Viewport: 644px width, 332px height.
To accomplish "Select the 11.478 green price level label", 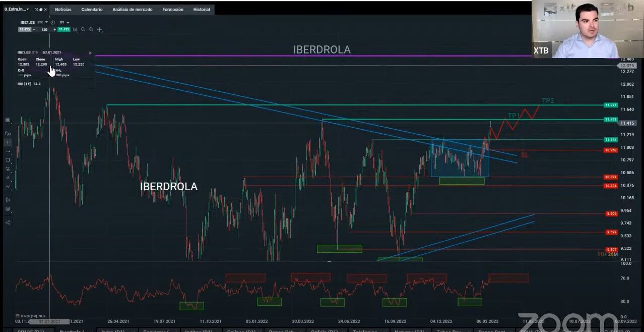I will [x=611, y=120].
